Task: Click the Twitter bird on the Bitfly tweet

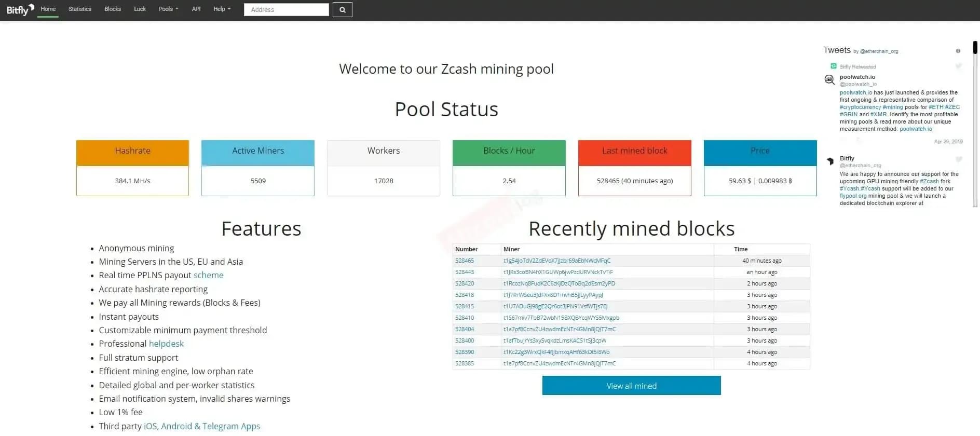Action: pos(959,159)
